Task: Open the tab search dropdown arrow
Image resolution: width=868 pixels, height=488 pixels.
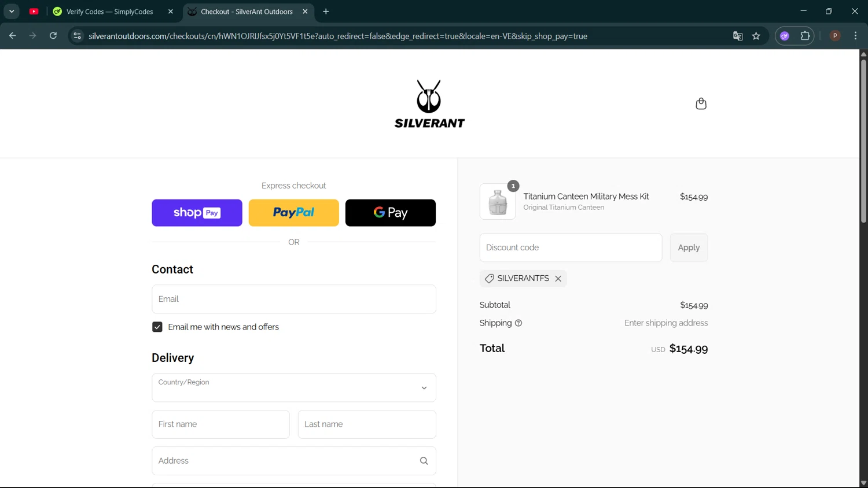Action: point(12,12)
